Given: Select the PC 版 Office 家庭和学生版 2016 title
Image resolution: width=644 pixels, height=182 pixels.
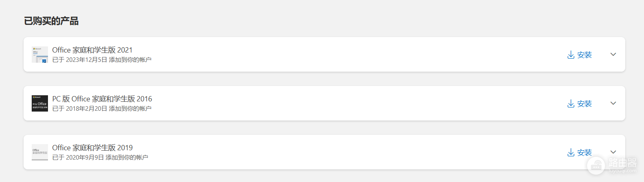Looking at the screenshot, I should 102,99.
